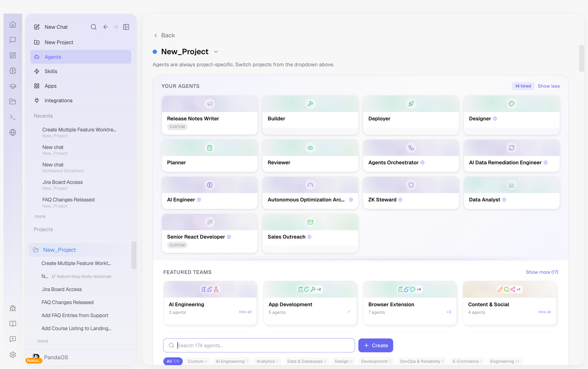Select the AI Engineering 7 filter tab
The image size is (588, 369).
tap(232, 361)
